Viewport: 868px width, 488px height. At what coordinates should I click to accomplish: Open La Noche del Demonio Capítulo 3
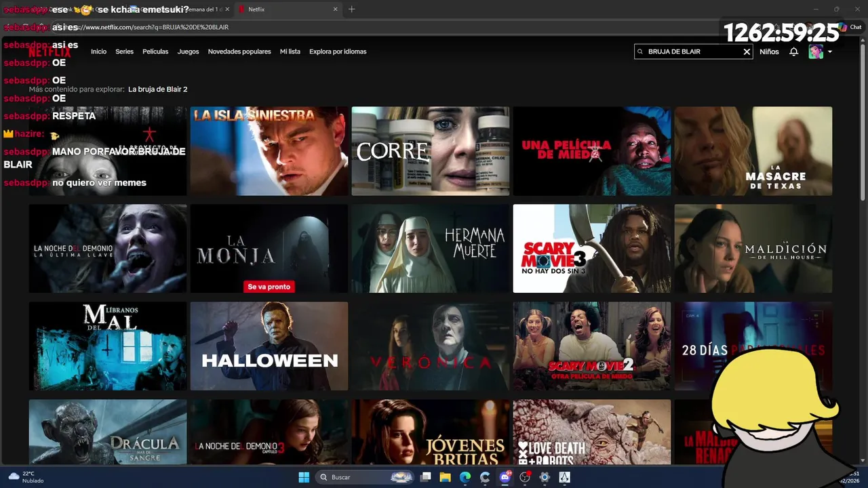point(269,432)
